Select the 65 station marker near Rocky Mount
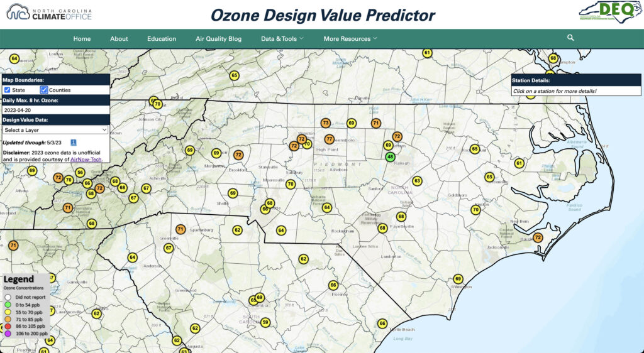The image size is (644, 353). coord(475,149)
